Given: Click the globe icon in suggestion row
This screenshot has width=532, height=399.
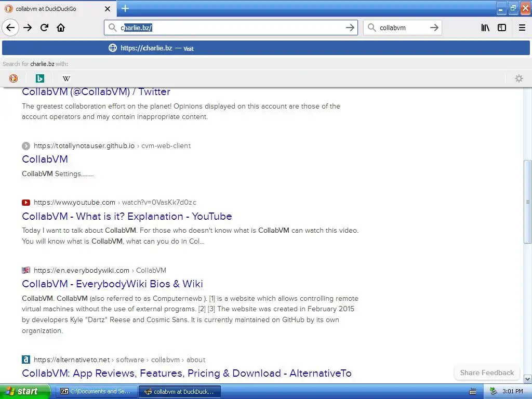Looking at the screenshot, I should [x=113, y=48].
